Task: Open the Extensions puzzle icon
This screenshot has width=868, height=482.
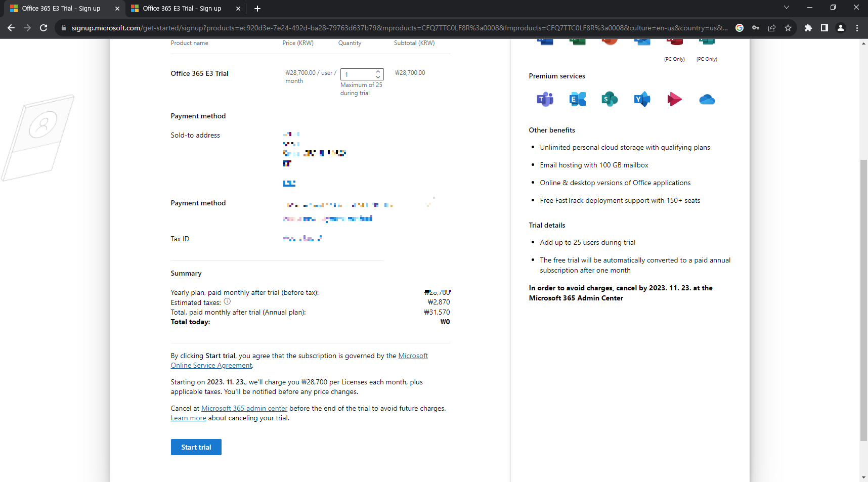Action: [808, 28]
